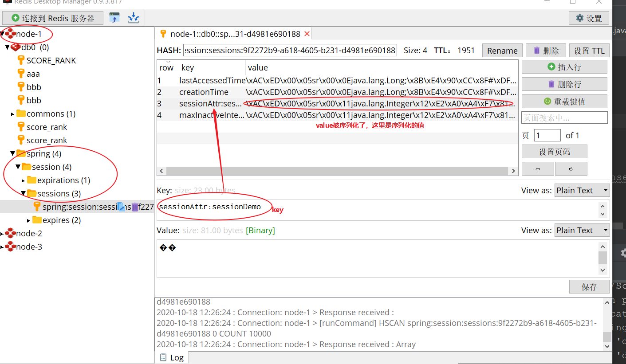Click the Rename button
This screenshot has width=626, height=364.
point(502,51)
